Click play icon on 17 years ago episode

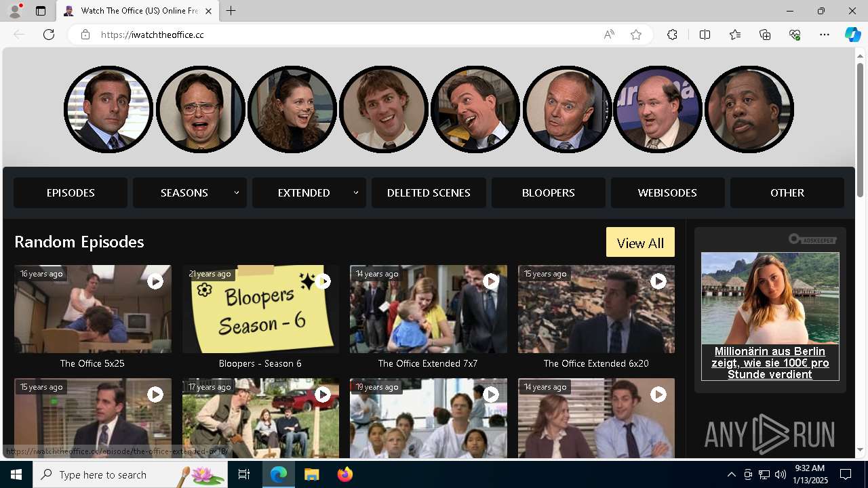[x=323, y=394]
